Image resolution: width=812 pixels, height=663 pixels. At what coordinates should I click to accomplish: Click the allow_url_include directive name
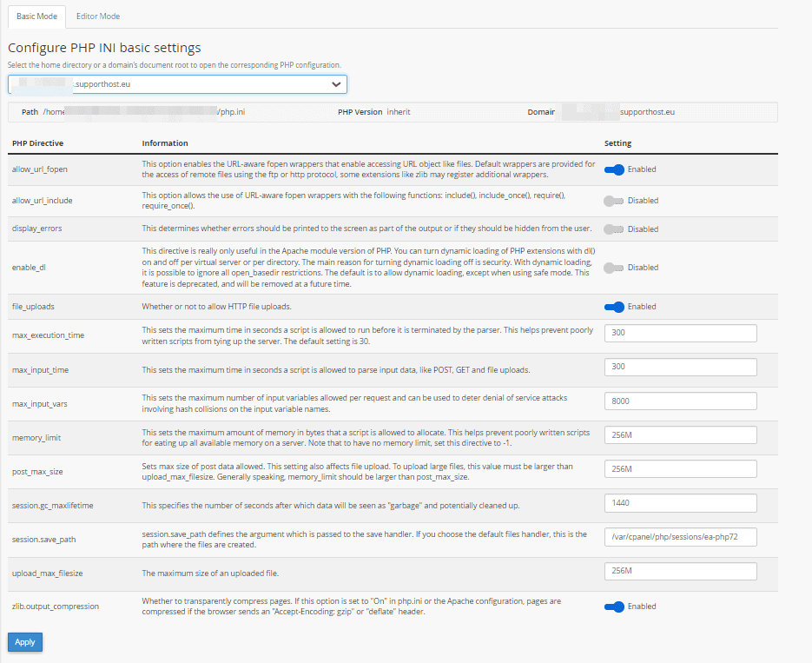pos(42,201)
